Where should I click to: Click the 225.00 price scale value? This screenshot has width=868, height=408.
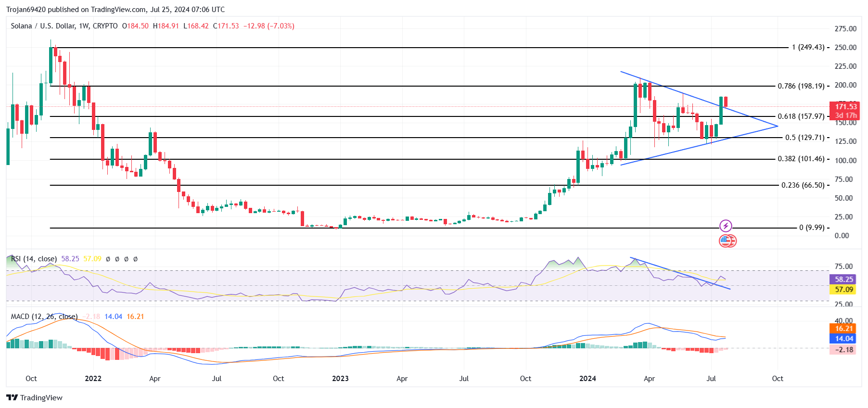point(845,66)
